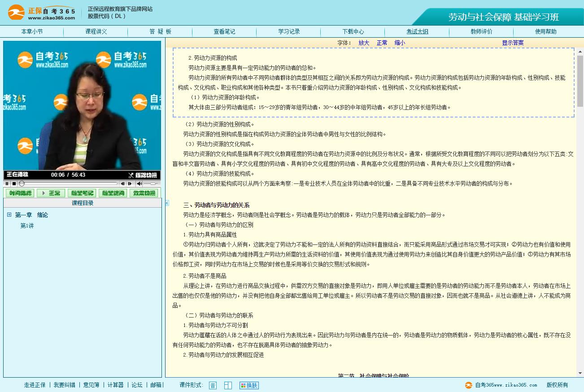
Task: Expand the 第一章 绪论 chapter node
Action: pyautogui.click(x=9, y=215)
